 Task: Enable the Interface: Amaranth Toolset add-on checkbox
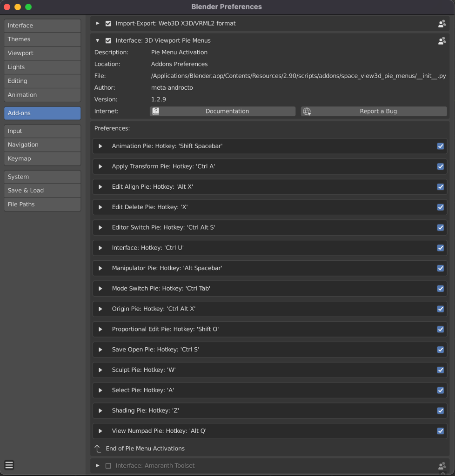tap(108, 465)
